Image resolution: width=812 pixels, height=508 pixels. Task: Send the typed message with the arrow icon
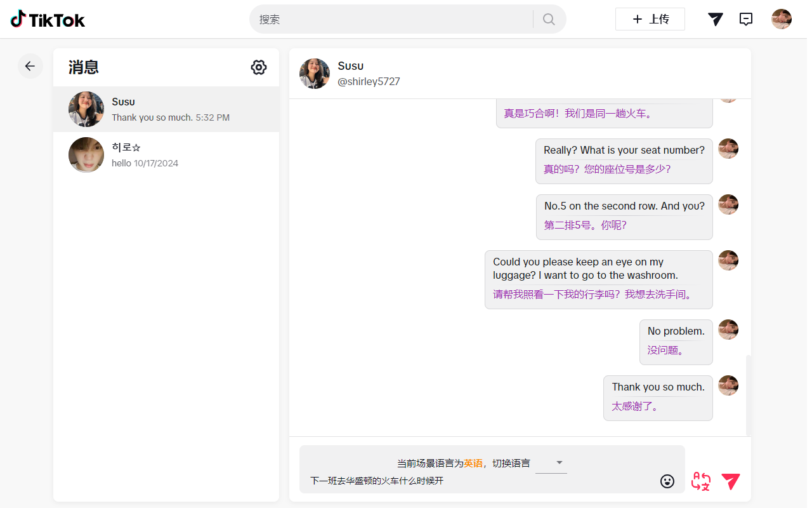pyautogui.click(x=730, y=481)
